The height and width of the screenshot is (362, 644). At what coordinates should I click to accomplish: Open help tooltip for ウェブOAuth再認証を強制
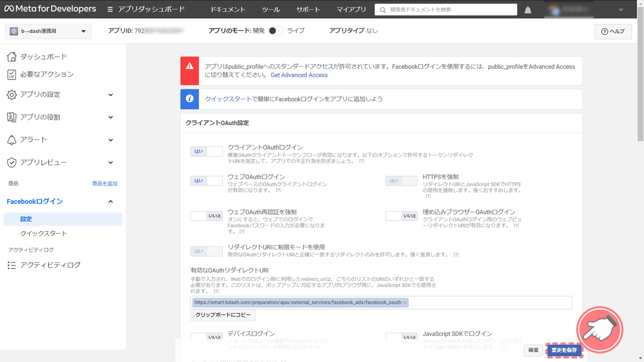[242, 232]
